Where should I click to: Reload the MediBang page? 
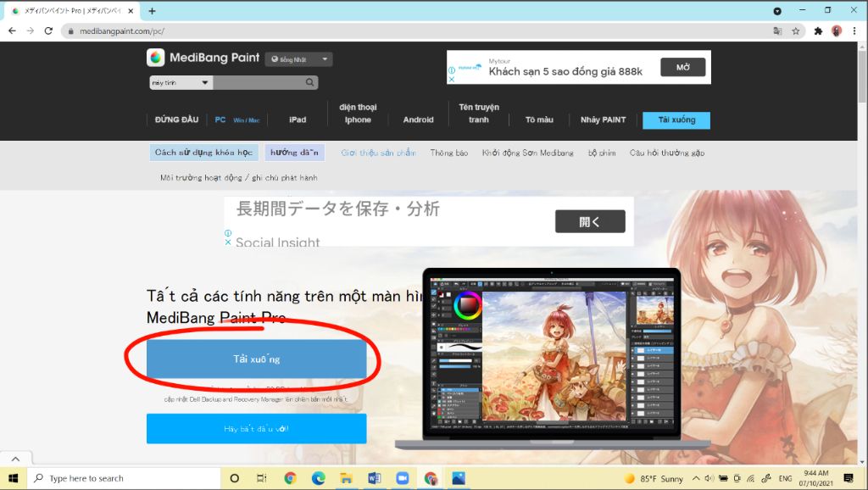point(48,31)
